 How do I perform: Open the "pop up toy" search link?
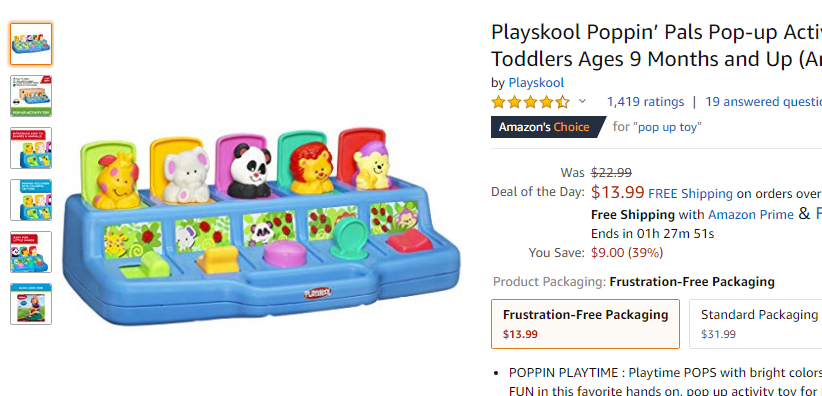click(x=667, y=127)
